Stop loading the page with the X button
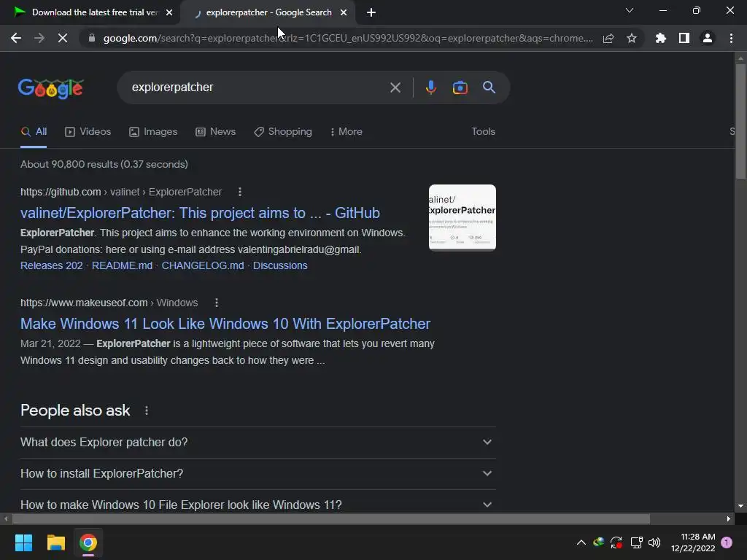747x560 pixels. (63, 38)
